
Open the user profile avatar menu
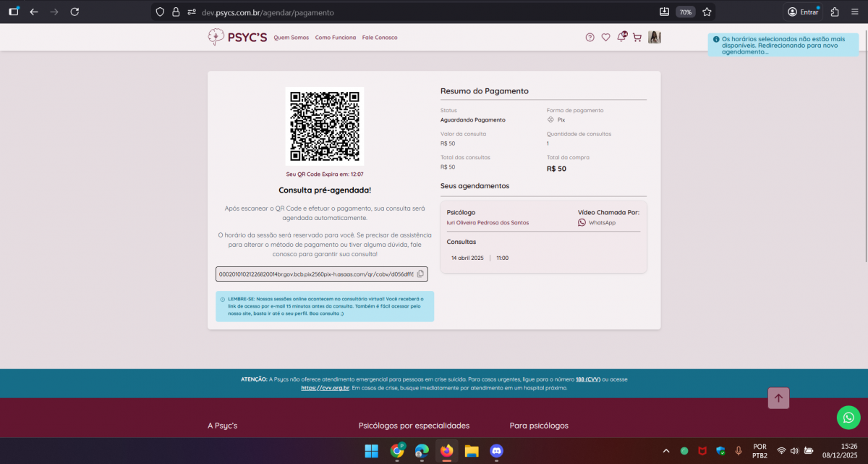tap(655, 38)
